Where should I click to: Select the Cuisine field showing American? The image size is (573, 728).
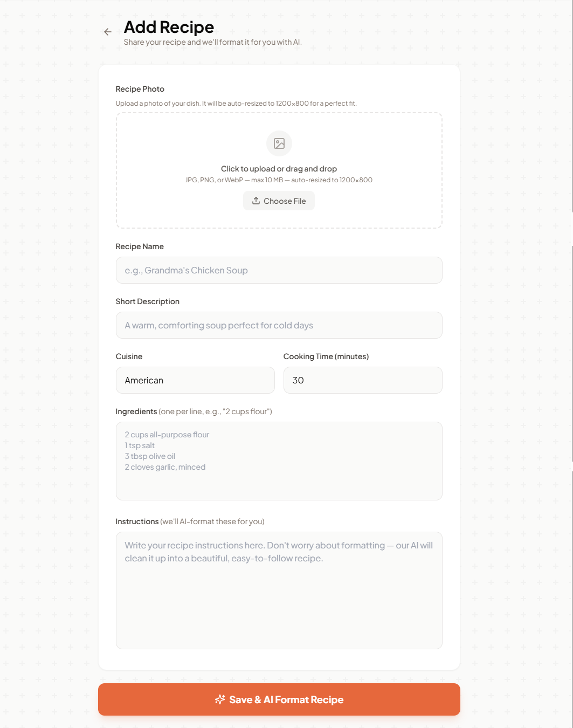pyautogui.click(x=195, y=380)
